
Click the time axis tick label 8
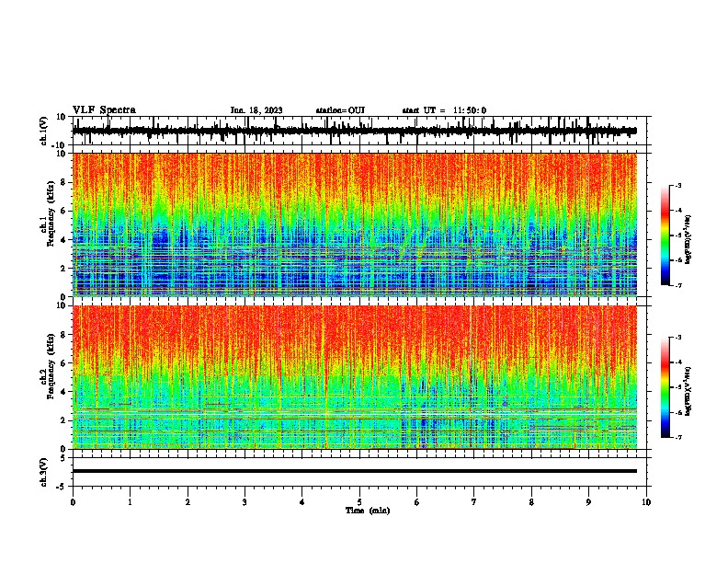[531, 502]
